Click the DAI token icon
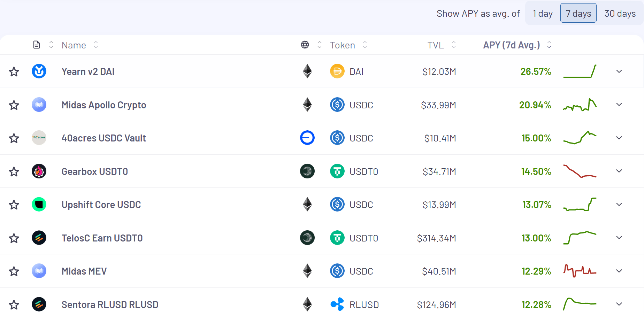Viewport: 644px width, 315px height. pyautogui.click(x=337, y=71)
